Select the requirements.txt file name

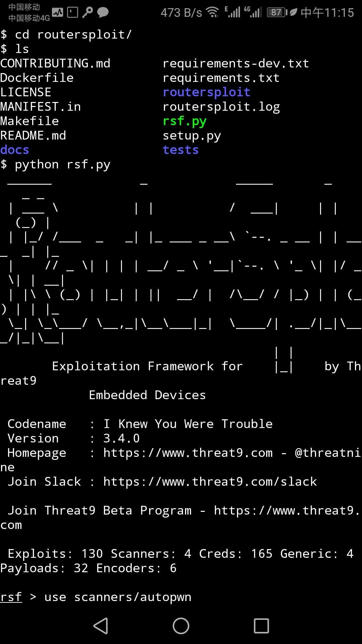(x=221, y=78)
